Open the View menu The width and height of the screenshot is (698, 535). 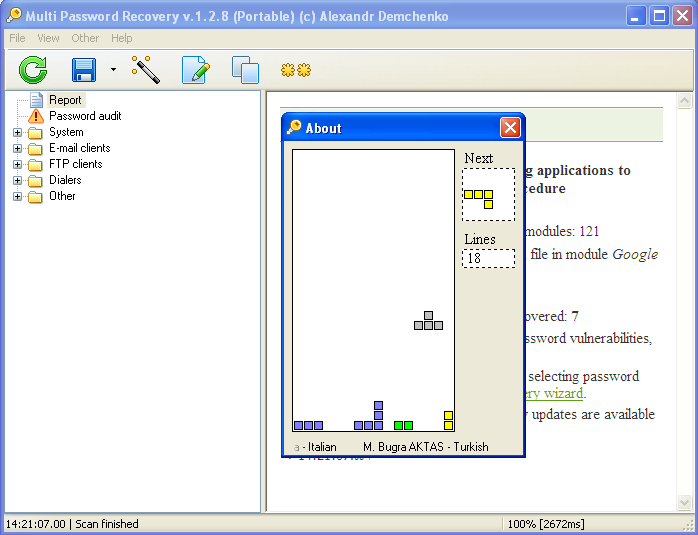coord(48,38)
